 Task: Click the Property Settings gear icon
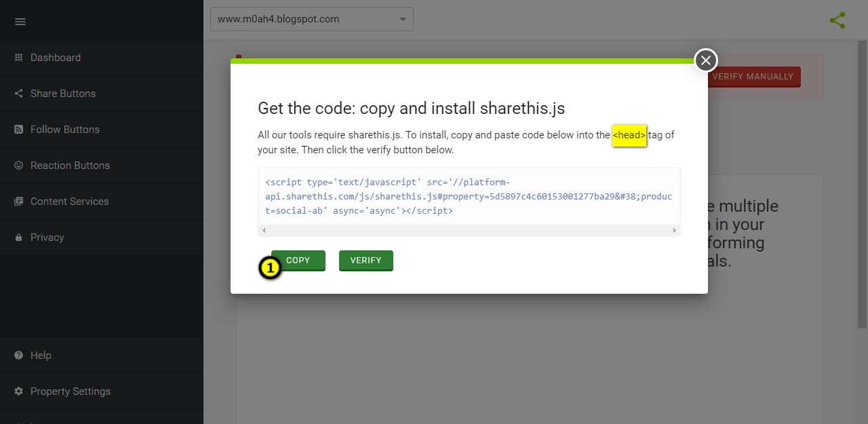[x=18, y=391]
